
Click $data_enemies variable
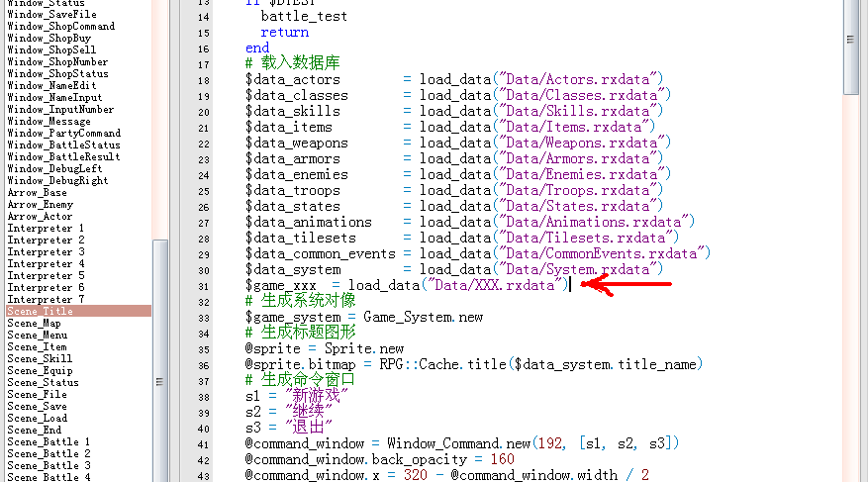pos(297,175)
